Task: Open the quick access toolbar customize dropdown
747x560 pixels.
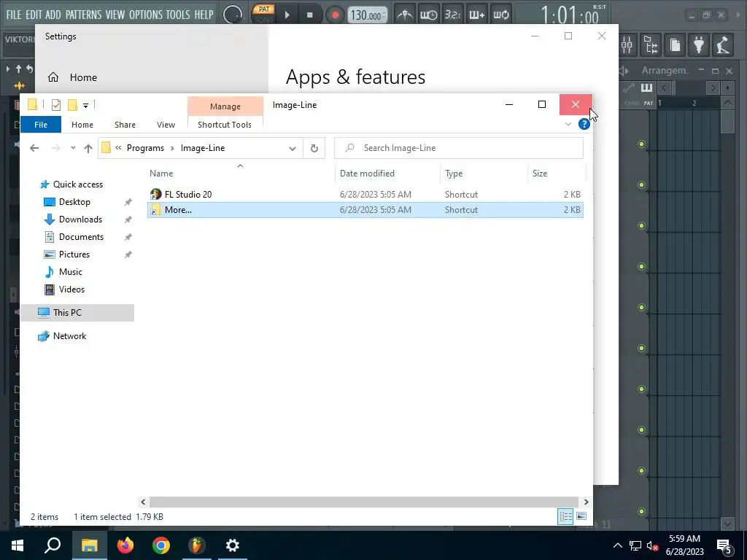Action: coord(86,105)
